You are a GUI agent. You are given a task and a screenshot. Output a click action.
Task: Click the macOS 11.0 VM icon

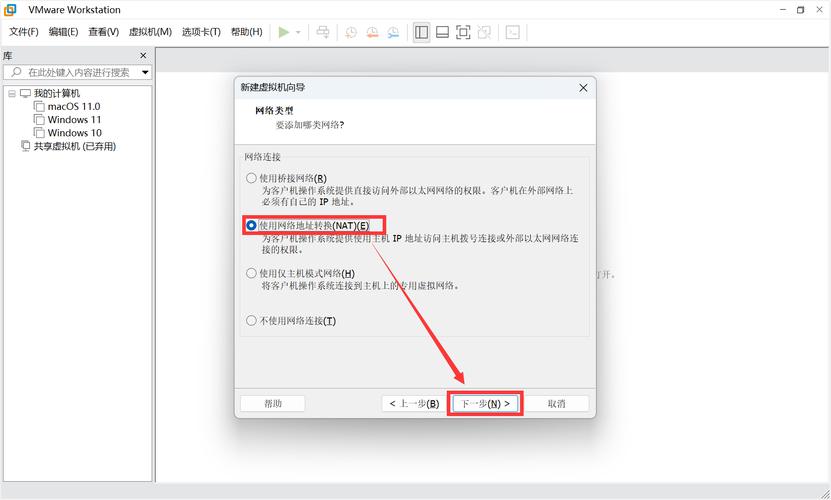click(39, 106)
